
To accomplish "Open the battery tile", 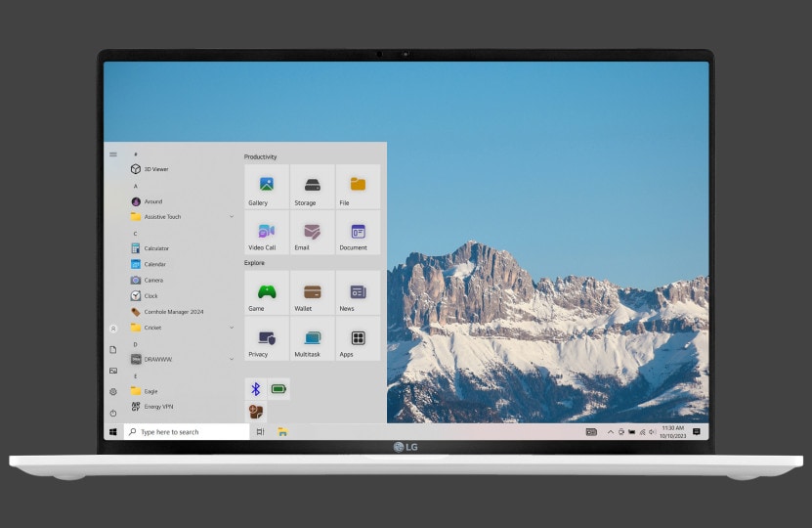I will point(278,389).
